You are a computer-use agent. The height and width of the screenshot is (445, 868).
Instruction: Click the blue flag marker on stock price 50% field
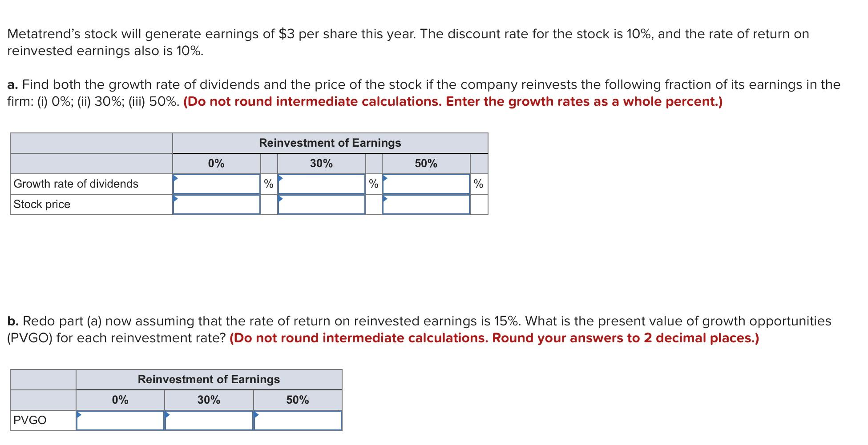pyautogui.click(x=384, y=198)
